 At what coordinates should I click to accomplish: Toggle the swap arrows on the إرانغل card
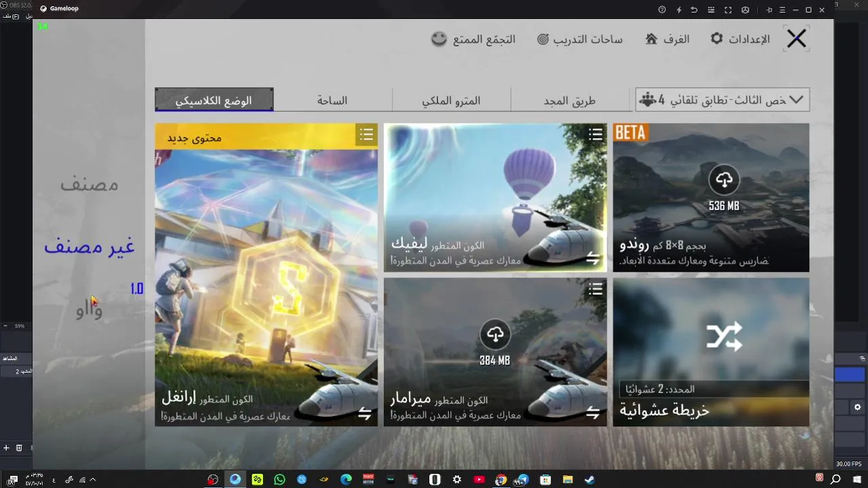[364, 413]
